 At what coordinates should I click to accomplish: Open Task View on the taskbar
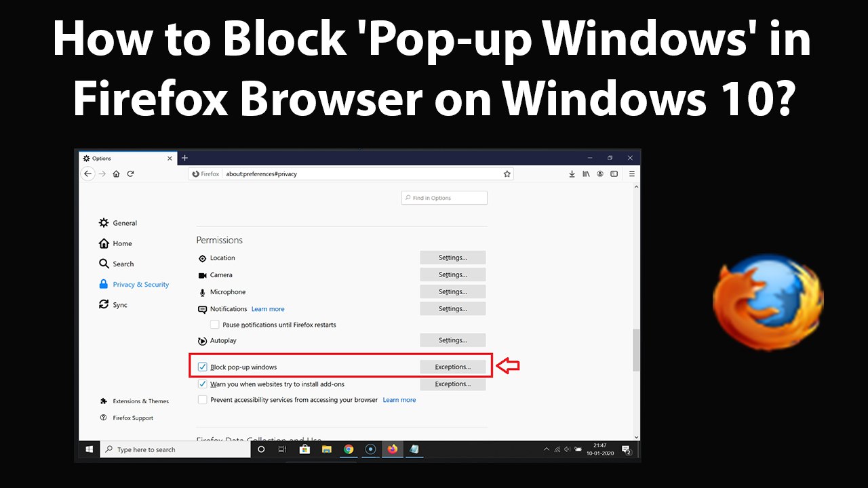(282, 449)
